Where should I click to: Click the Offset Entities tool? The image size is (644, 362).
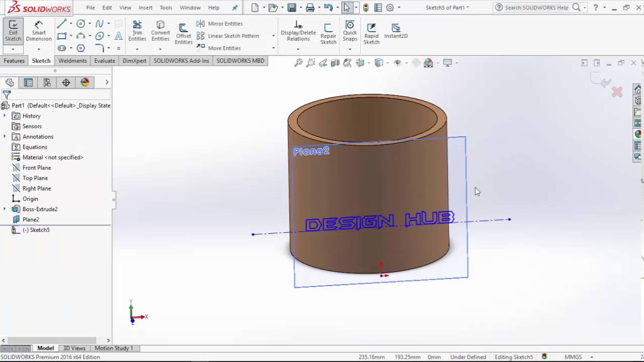coord(184,34)
